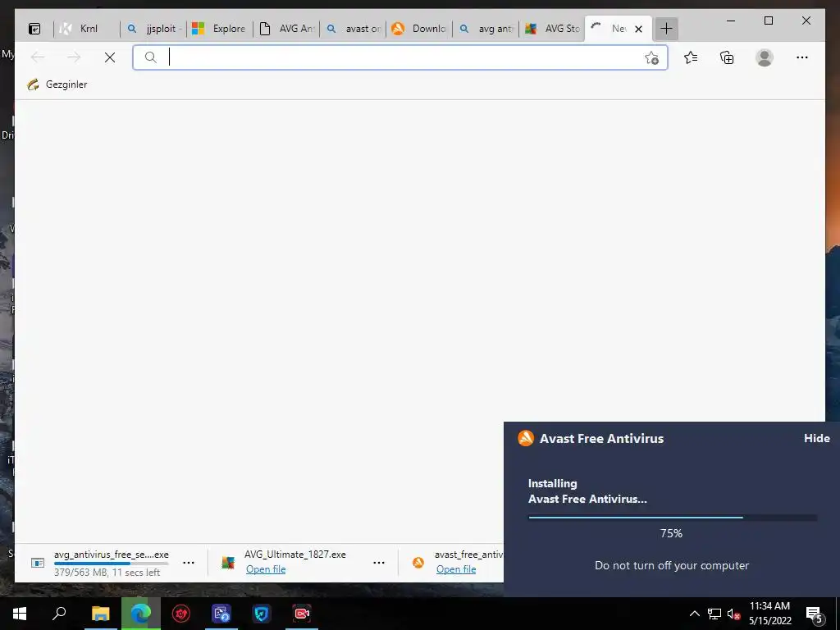Image resolution: width=840 pixels, height=630 pixels.
Task: Open file for avast_free_antivirus download
Action: 456,569
